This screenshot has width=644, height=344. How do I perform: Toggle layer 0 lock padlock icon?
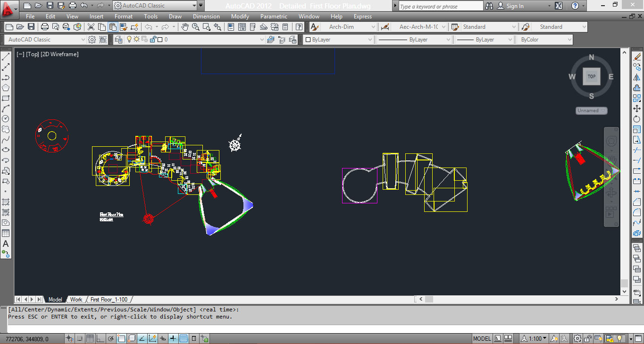(153, 40)
